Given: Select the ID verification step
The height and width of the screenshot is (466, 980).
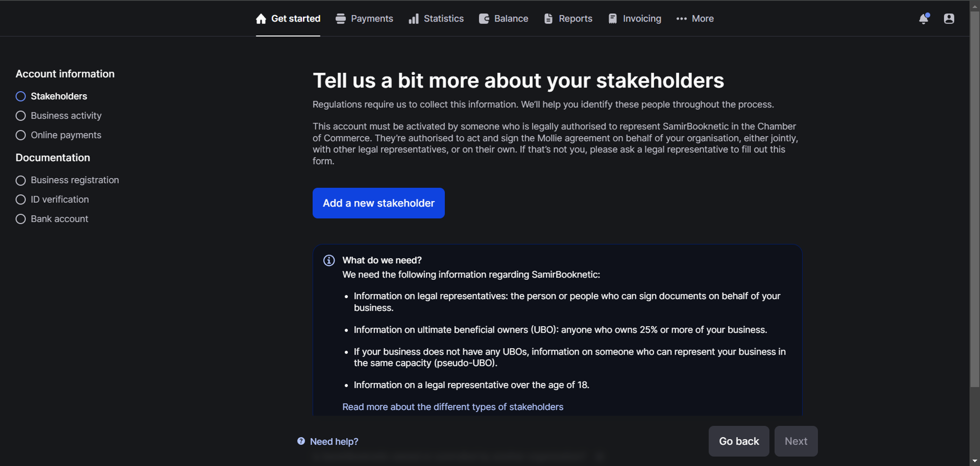Looking at the screenshot, I should coord(21,199).
